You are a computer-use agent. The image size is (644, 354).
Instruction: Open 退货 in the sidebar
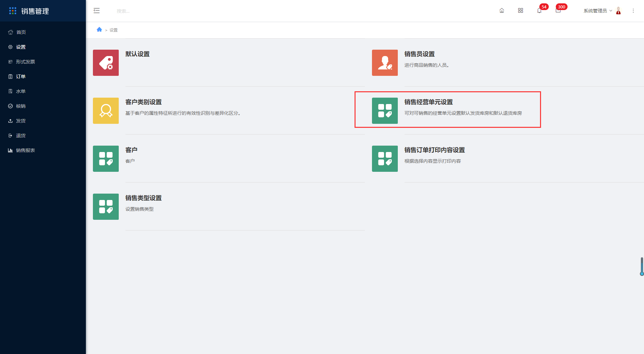[43, 136]
